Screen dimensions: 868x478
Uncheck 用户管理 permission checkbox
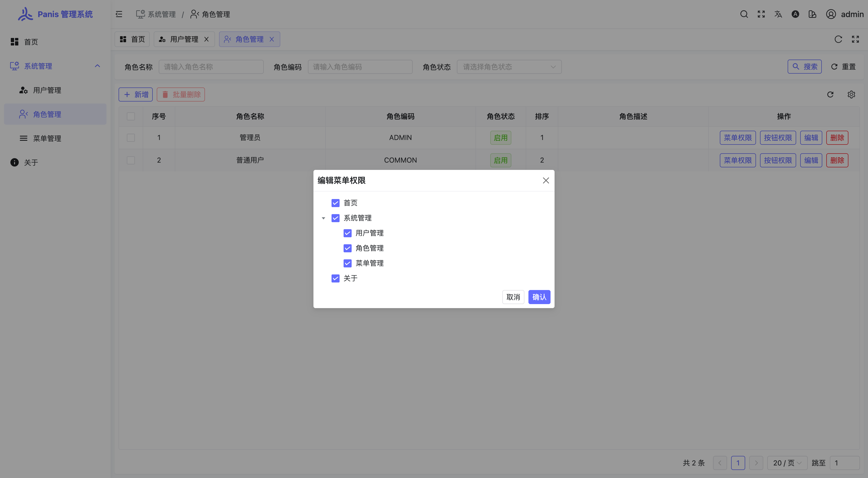point(347,233)
